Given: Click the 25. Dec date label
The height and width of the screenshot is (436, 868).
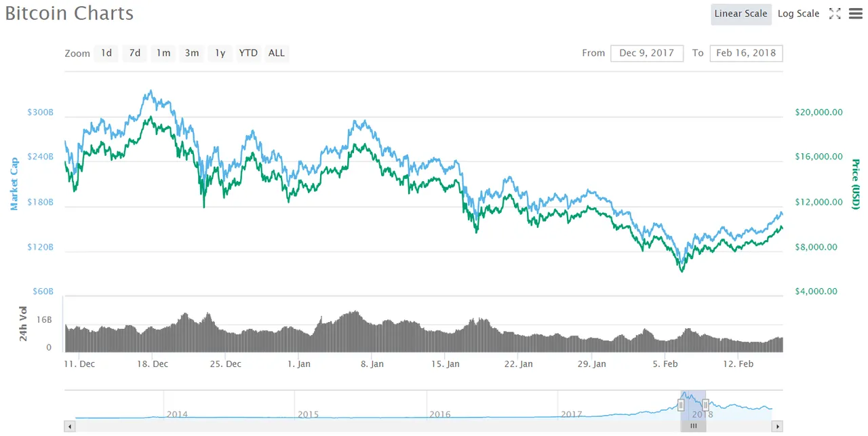Looking at the screenshot, I should pyautogui.click(x=225, y=363).
